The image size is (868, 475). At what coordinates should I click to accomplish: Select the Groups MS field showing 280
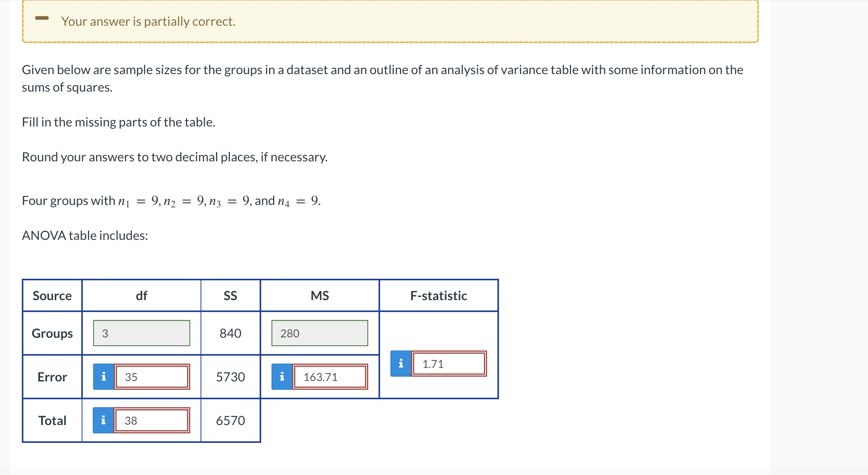[319, 333]
